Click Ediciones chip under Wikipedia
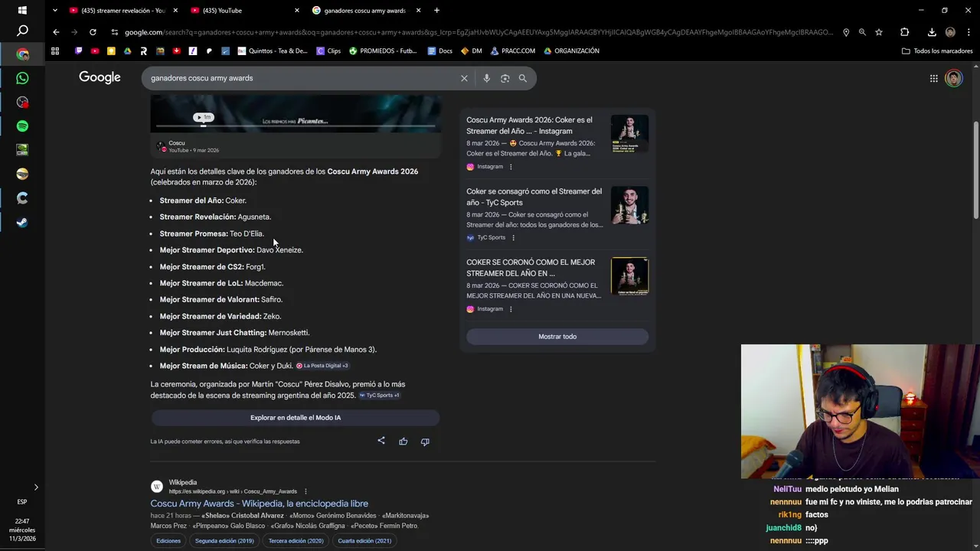The image size is (980, 551). click(x=168, y=540)
